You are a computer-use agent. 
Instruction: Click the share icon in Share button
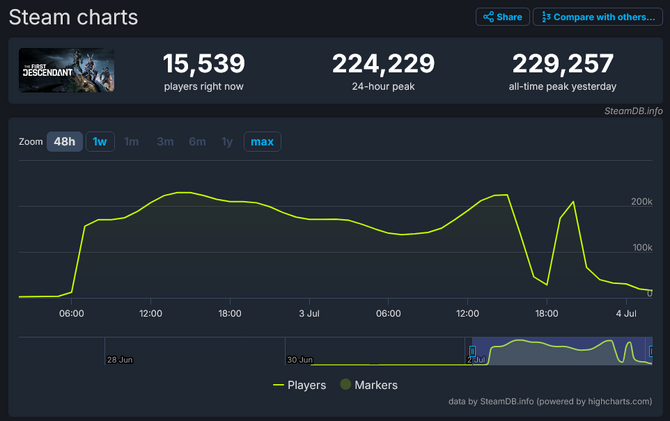488,17
